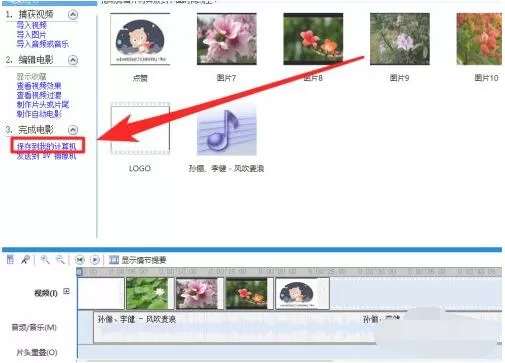Image resolution: width=505 pixels, height=363 pixels.
Task: Click the narrate timeline microphone icon
Action: tap(26, 259)
